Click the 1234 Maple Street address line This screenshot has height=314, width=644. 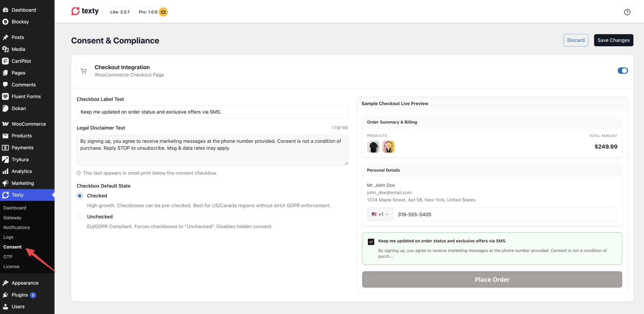(x=421, y=200)
